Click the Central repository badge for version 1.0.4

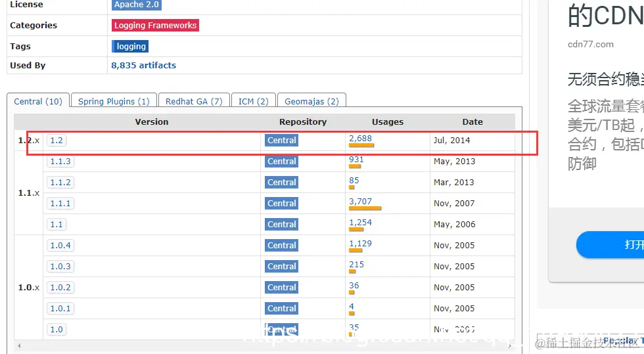(x=282, y=245)
